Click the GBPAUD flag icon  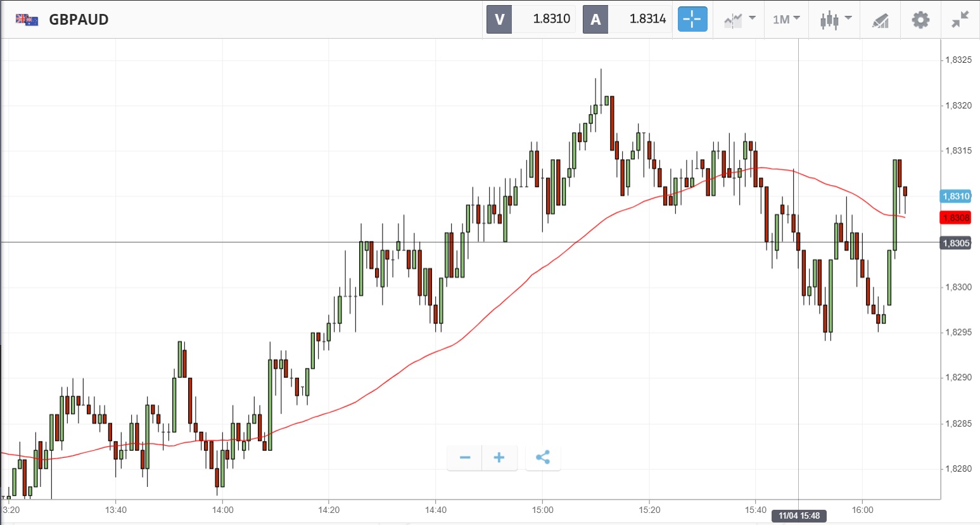27,20
